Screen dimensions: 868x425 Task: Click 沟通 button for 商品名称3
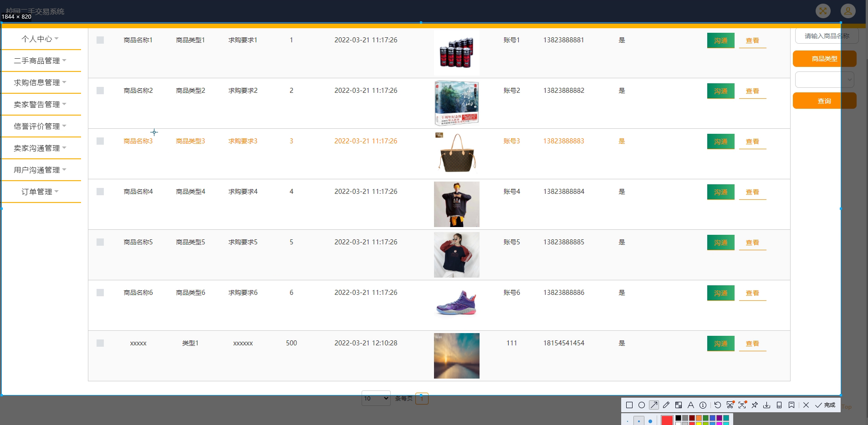pos(720,142)
